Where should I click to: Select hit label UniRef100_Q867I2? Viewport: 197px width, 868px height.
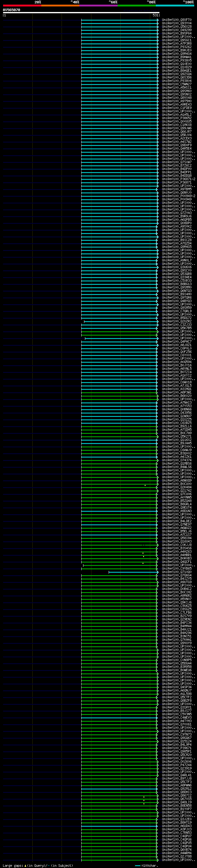177,795
